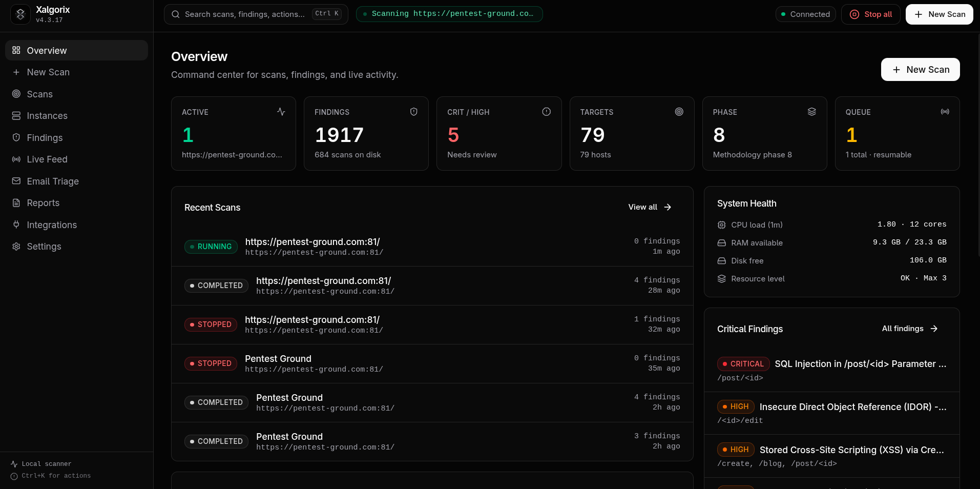Image resolution: width=980 pixels, height=489 pixels.
Task: Click View all link in Recent Scans
Action: click(650, 207)
